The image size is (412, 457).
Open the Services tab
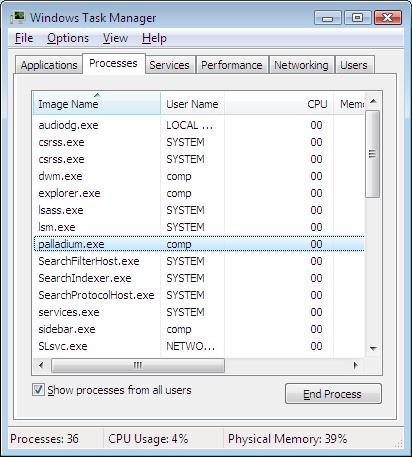click(169, 65)
